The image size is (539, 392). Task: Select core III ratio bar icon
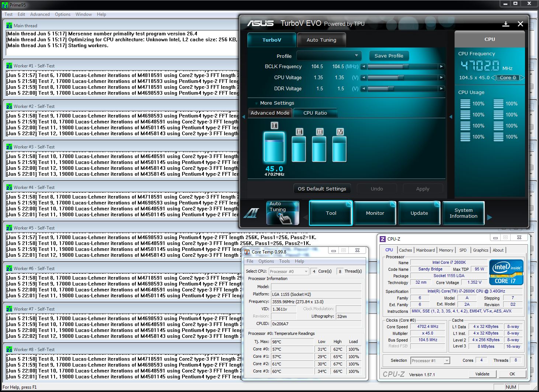(319, 149)
